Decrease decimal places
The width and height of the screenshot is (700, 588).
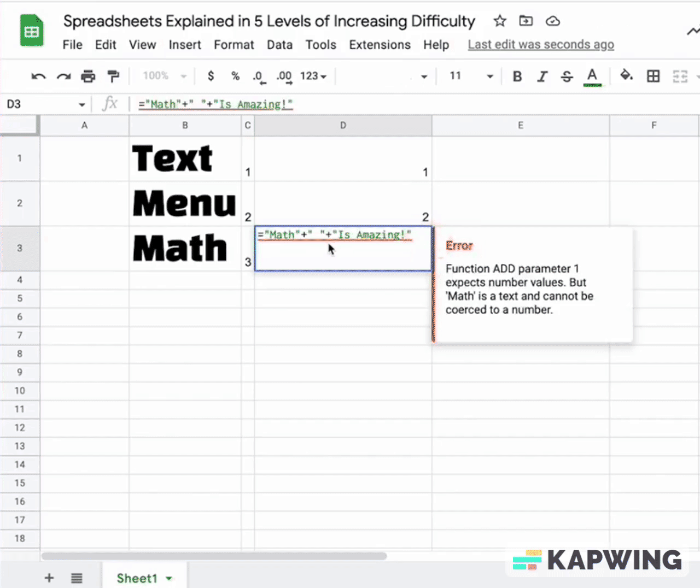pyautogui.click(x=259, y=77)
